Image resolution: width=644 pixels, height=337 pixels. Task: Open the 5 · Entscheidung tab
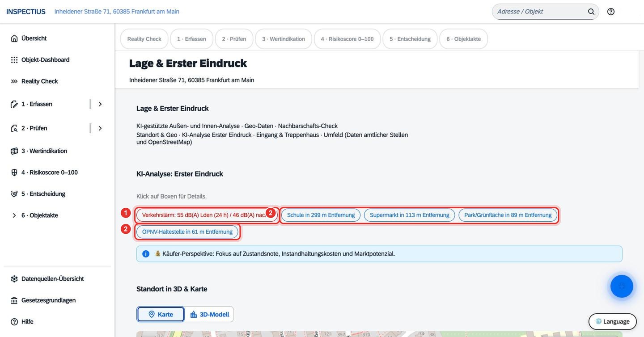pyautogui.click(x=410, y=39)
